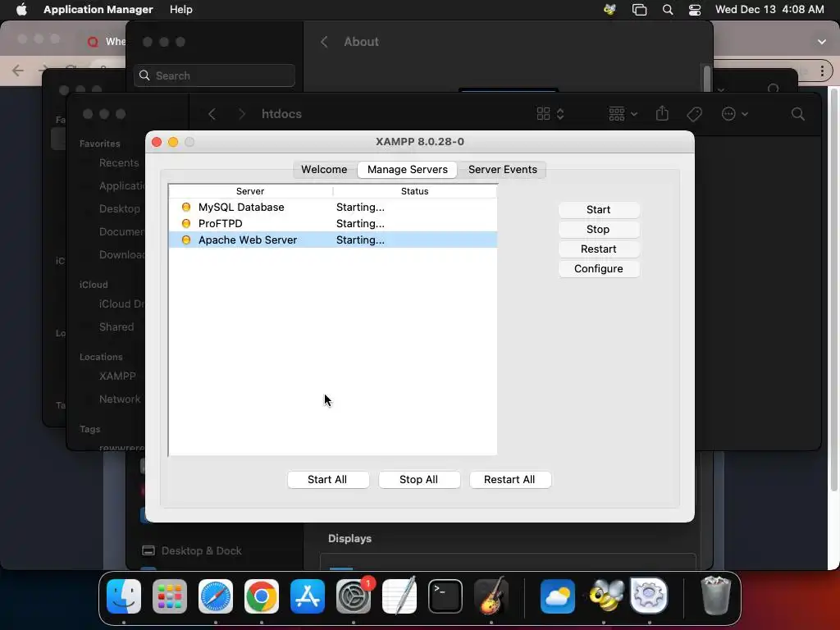Viewport: 840px width, 630px height.
Task: Change the icon view mode in Finder toolbar
Action: pos(550,114)
